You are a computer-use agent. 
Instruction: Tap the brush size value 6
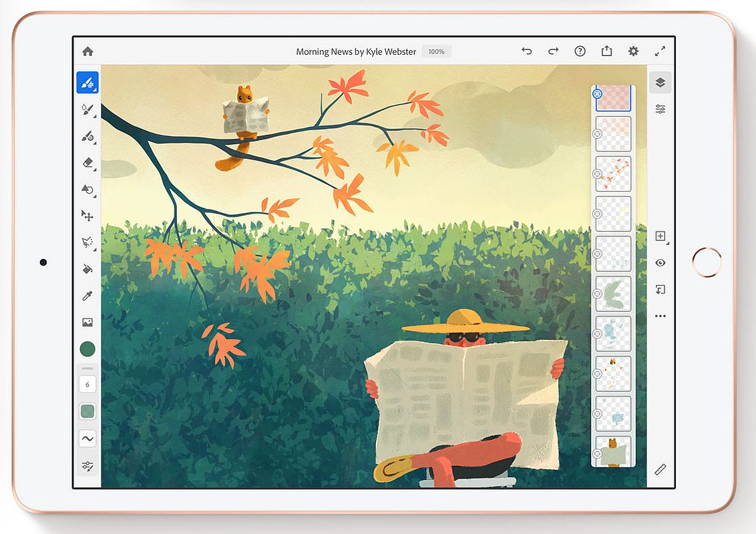click(x=87, y=384)
